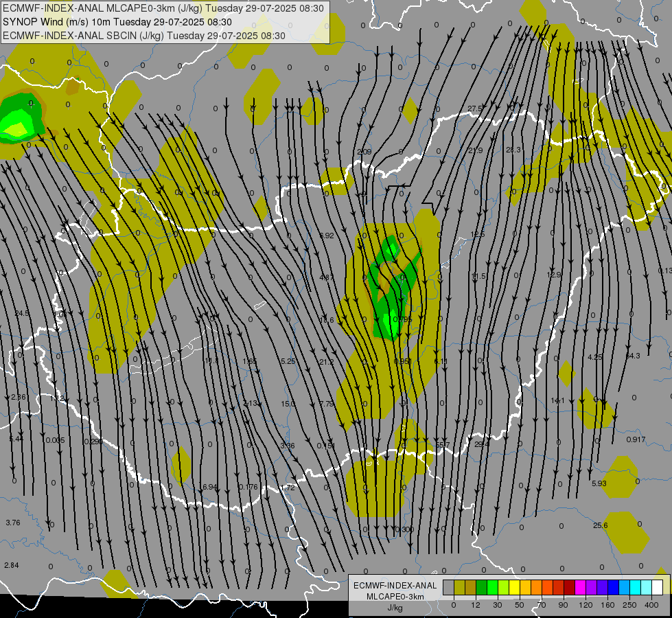Click the map value 4.87
Viewport: 672px width, 618px height.
coord(327,277)
